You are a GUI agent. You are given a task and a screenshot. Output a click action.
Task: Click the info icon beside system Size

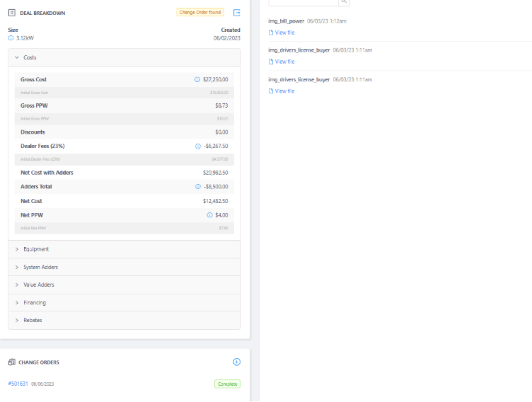(x=11, y=38)
